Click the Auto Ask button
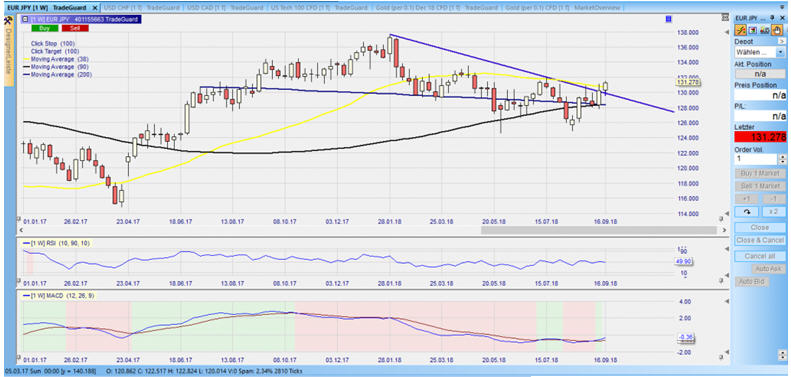The width and height of the screenshot is (791, 377). pyautogui.click(x=768, y=268)
